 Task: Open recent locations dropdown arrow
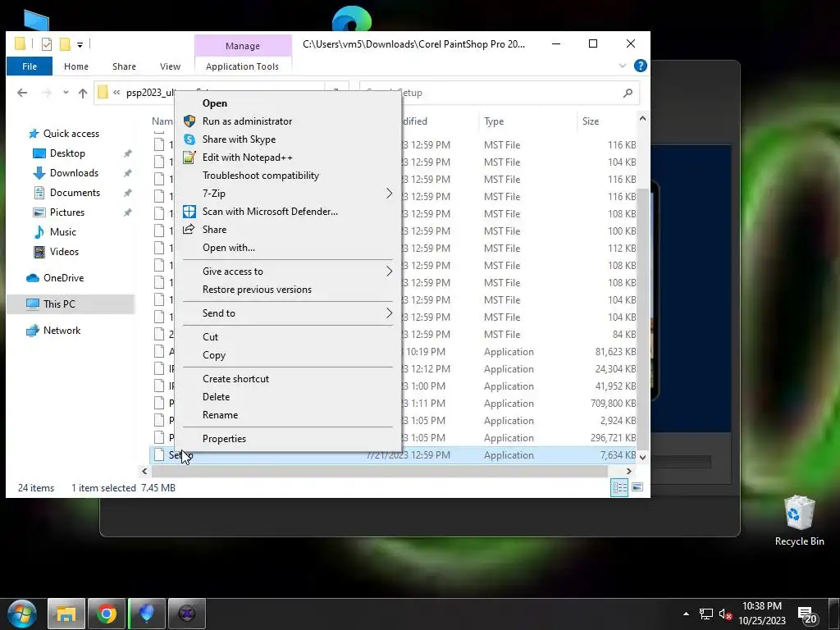(x=66, y=93)
